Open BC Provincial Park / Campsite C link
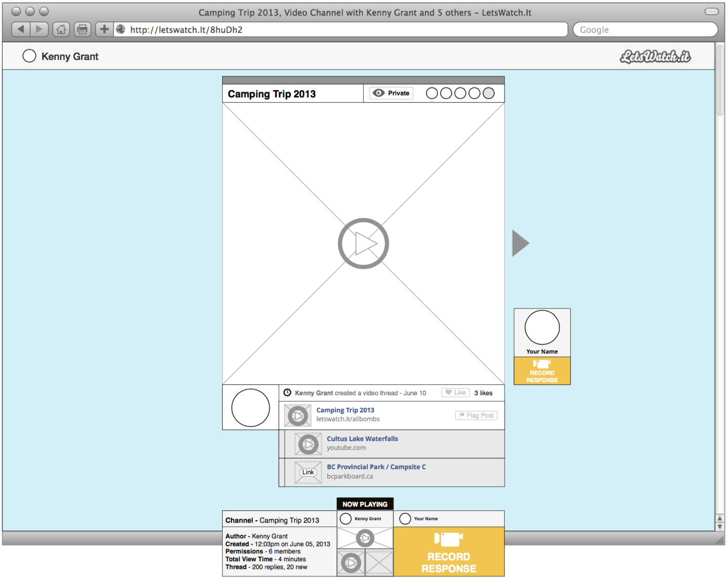Image resolution: width=728 pixels, height=580 pixels. pyautogui.click(x=376, y=467)
